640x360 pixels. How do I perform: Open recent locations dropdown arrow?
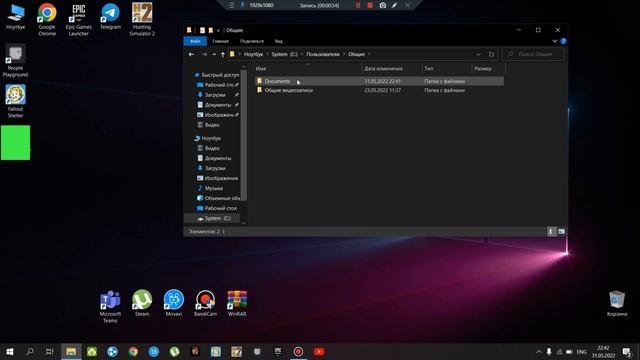click(214, 54)
